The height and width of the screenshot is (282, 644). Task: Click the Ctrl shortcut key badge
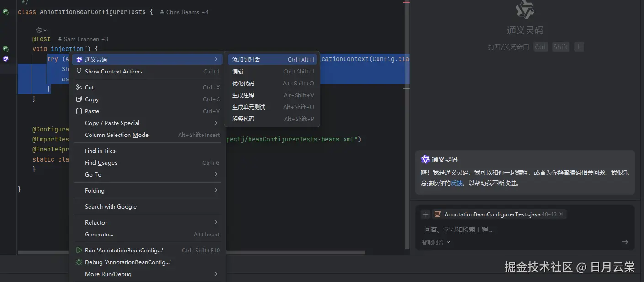[540, 47]
